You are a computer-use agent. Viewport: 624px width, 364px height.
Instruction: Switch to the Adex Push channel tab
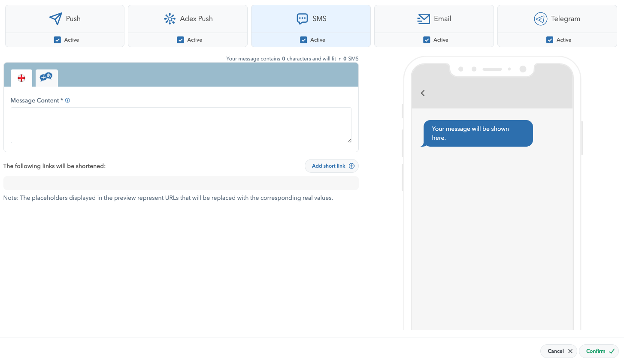tap(188, 19)
